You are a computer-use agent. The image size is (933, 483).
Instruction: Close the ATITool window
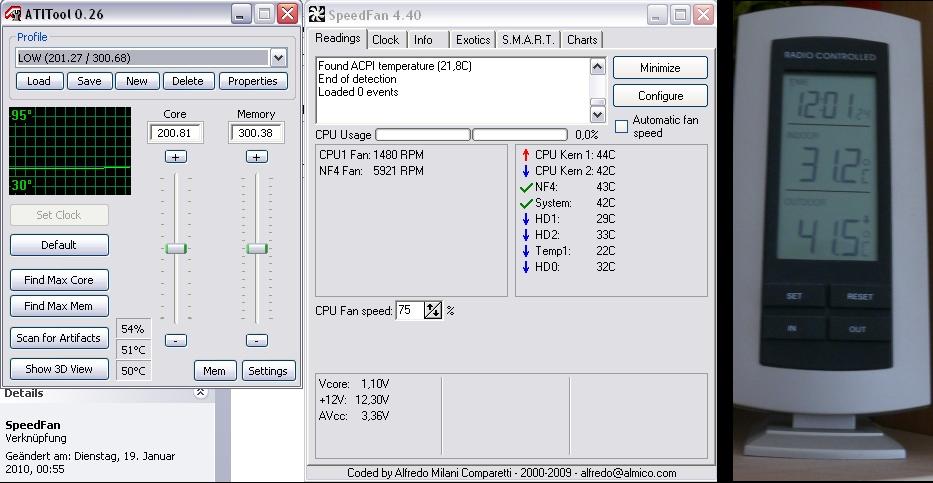287,14
